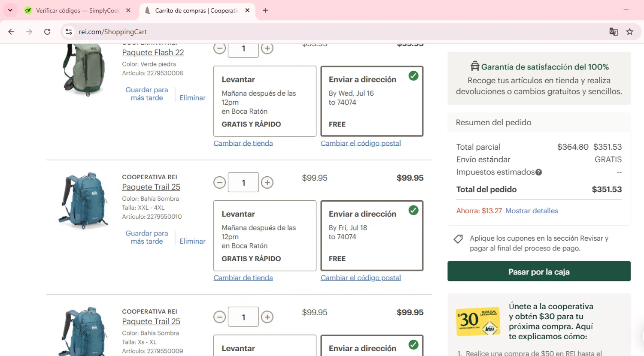Close the Verificar códigos tab

tap(128, 10)
